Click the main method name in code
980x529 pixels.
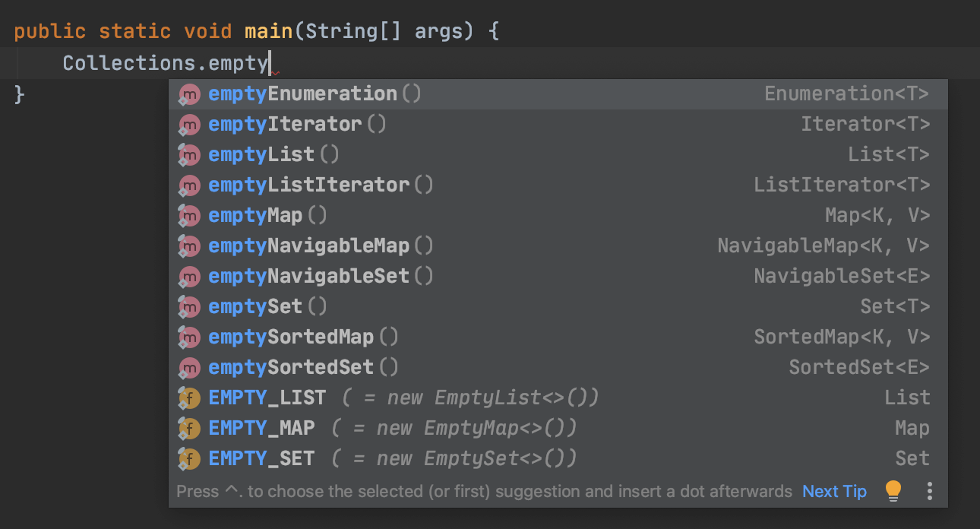(x=268, y=32)
